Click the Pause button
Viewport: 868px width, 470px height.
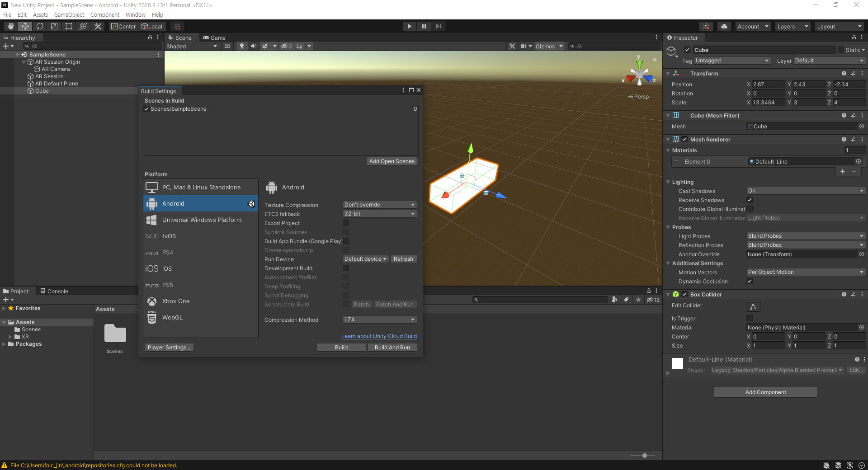(x=424, y=26)
